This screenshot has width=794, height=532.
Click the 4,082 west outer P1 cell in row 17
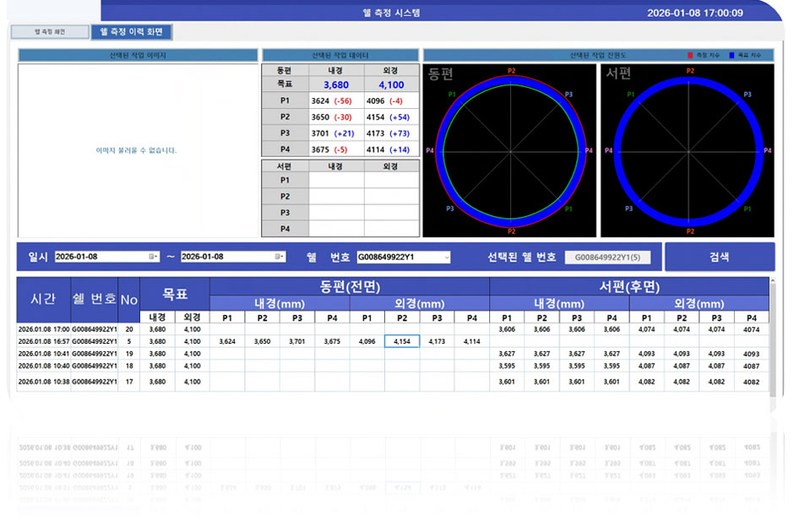647,382
